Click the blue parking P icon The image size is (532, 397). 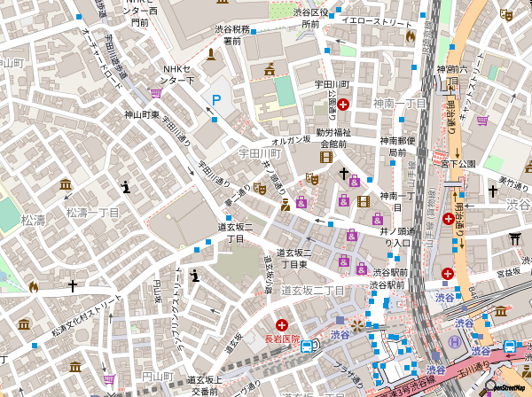[x=215, y=102]
